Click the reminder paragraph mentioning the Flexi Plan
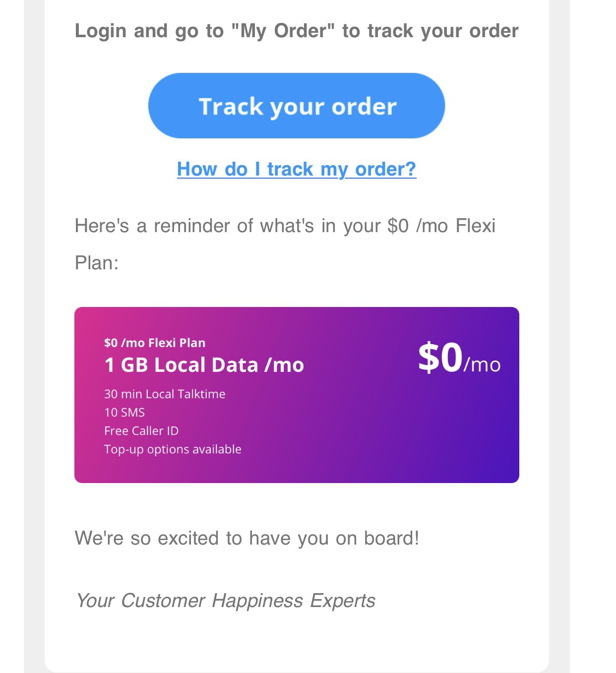This screenshot has width=616, height=673. (x=285, y=226)
